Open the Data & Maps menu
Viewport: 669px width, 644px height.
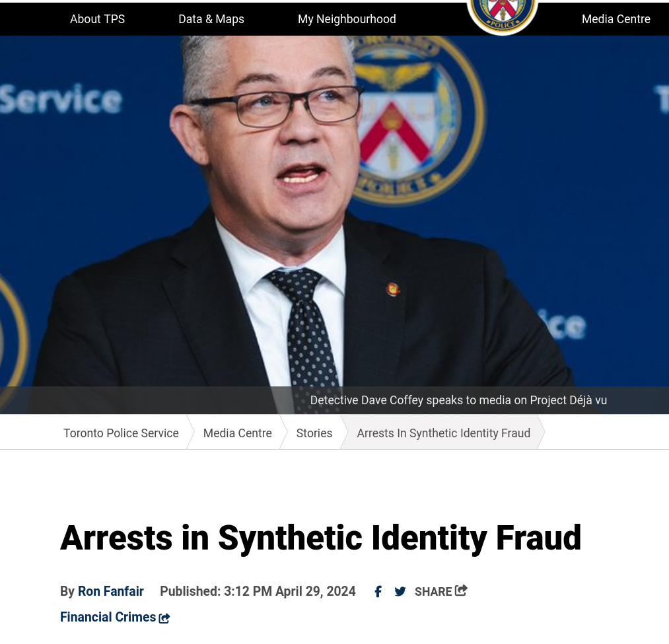click(x=211, y=19)
